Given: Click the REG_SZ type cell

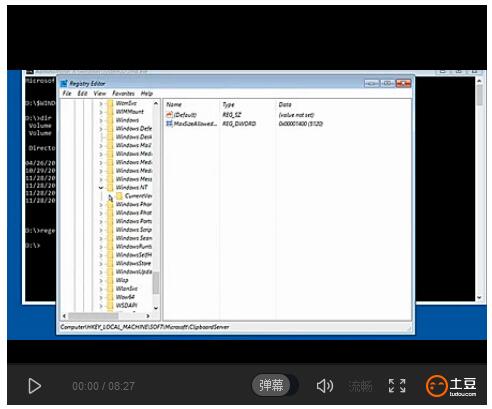Looking at the screenshot, I should [232, 115].
